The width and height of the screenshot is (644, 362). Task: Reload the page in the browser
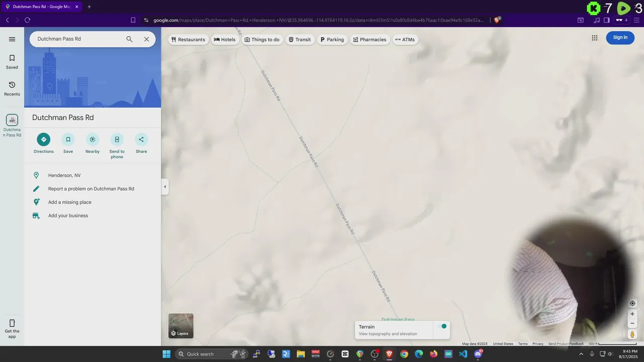click(28, 20)
